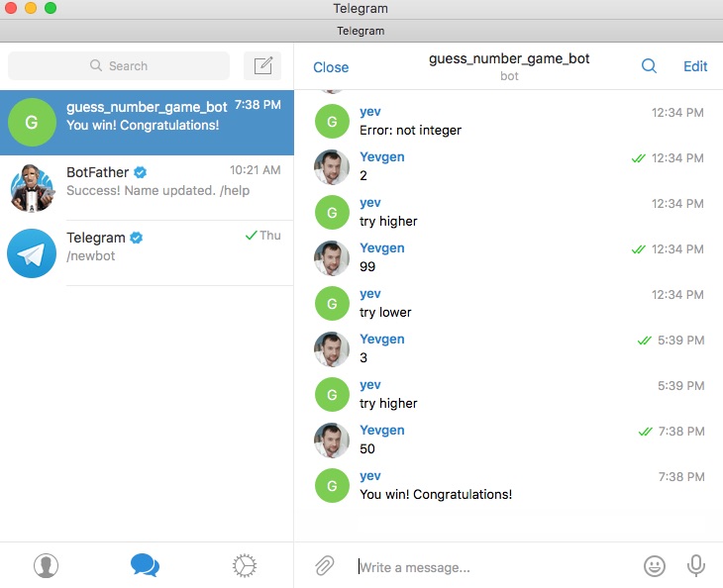Click bot avatar beside 'You win! Congratulations!' message

click(x=332, y=486)
